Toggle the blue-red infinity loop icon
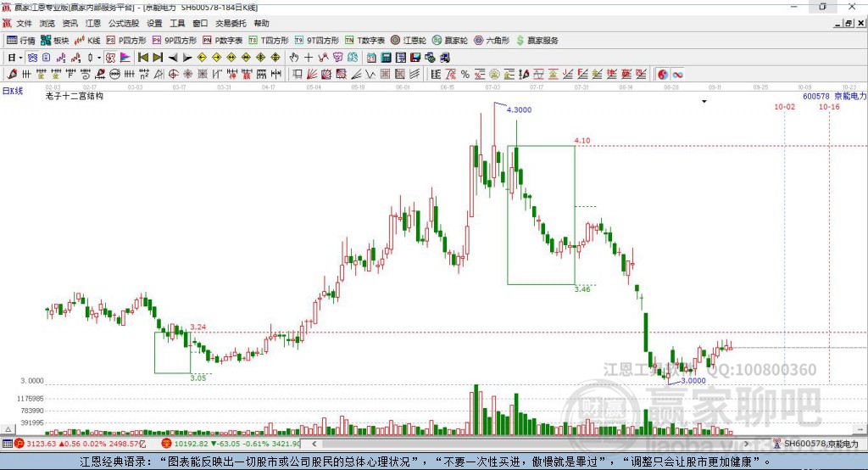The width and height of the screenshot is (868, 470). [677, 75]
